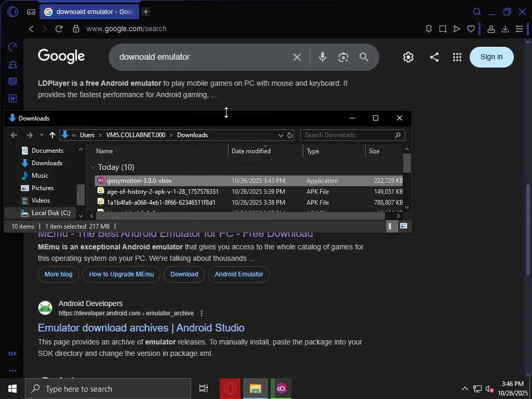532x399 pixels.
Task: Select the genymotion-3.9.0-vbox file
Action: (x=249, y=181)
